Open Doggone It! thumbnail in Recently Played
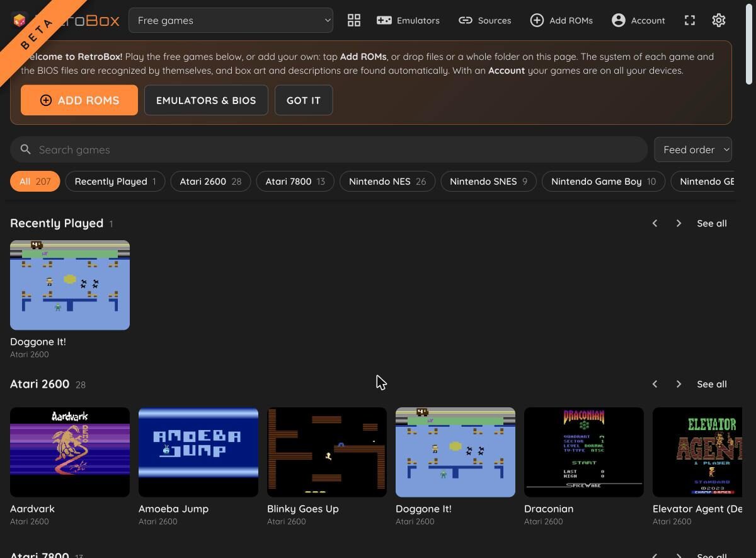Viewport: 756px width, 558px height. 70,285
